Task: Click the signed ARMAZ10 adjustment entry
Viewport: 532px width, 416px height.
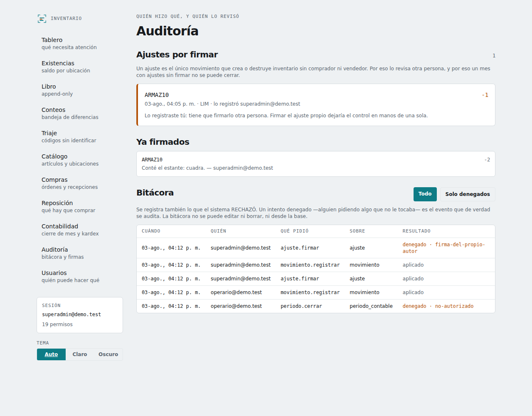Action: 316,164
